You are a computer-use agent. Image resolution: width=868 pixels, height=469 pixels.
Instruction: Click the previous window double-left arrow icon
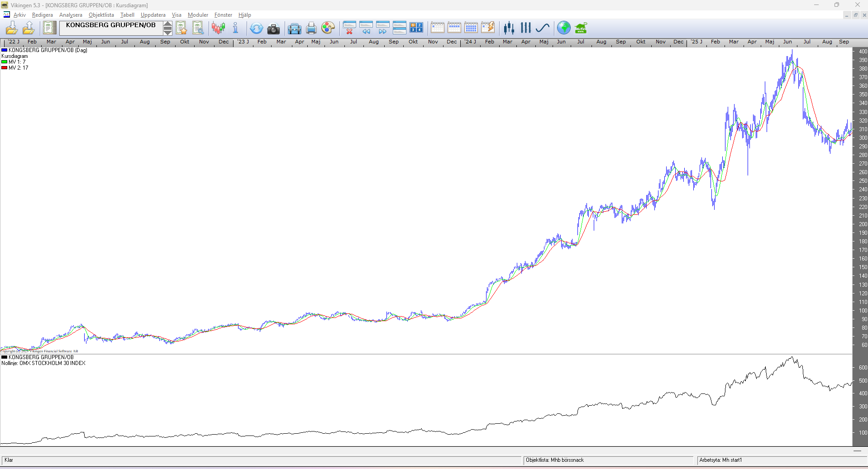[366, 28]
